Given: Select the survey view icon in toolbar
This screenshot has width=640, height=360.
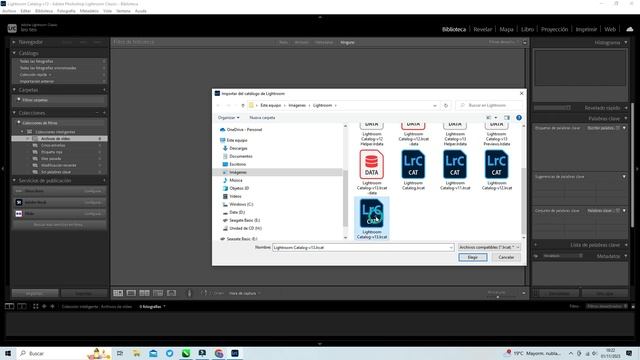Looking at the screenshot, I should pos(158,293).
